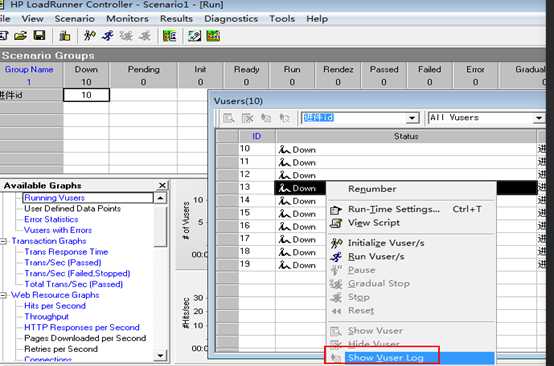The image size is (554, 366).
Task: Open the Scenario menu
Action: click(75, 19)
